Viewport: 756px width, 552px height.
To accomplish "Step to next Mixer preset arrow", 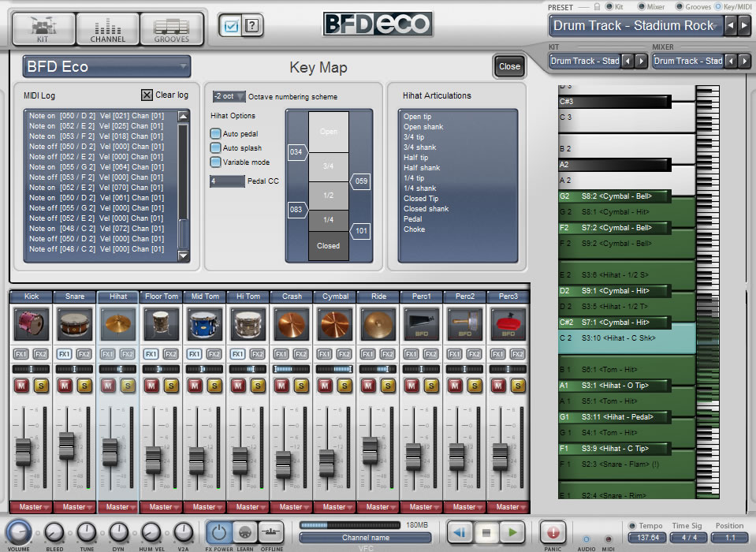I will coord(744,62).
